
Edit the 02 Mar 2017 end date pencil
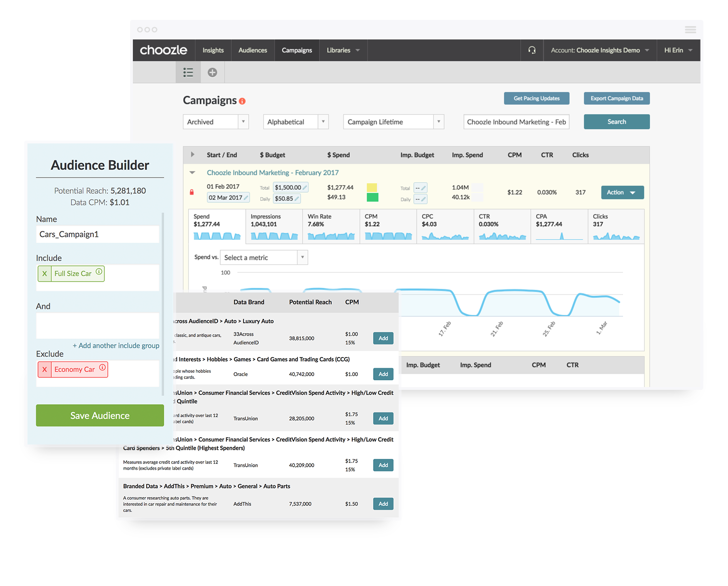(246, 198)
